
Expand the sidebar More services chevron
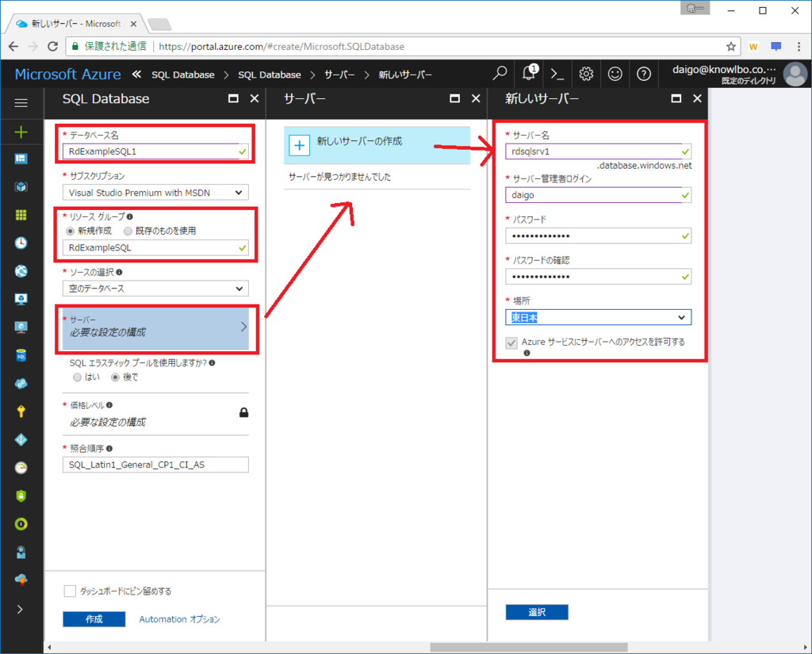[20, 610]
